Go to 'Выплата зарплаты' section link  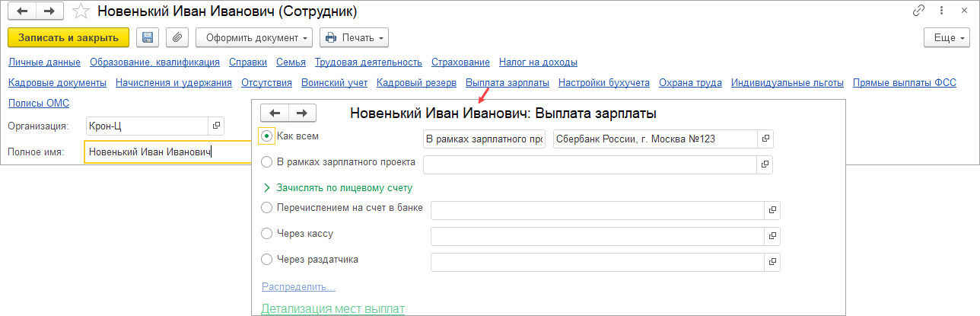pyautogui.click(x=507, y=82)
